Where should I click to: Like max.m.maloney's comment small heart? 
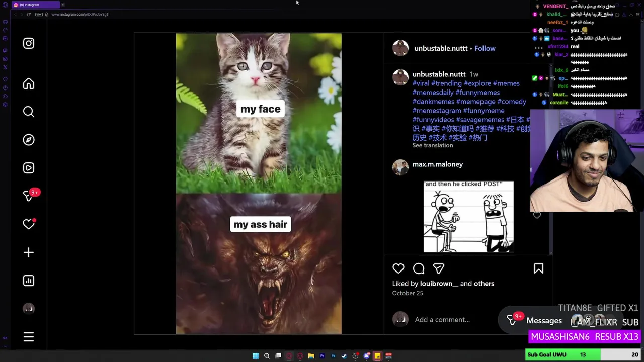click(x=537, y=215)
